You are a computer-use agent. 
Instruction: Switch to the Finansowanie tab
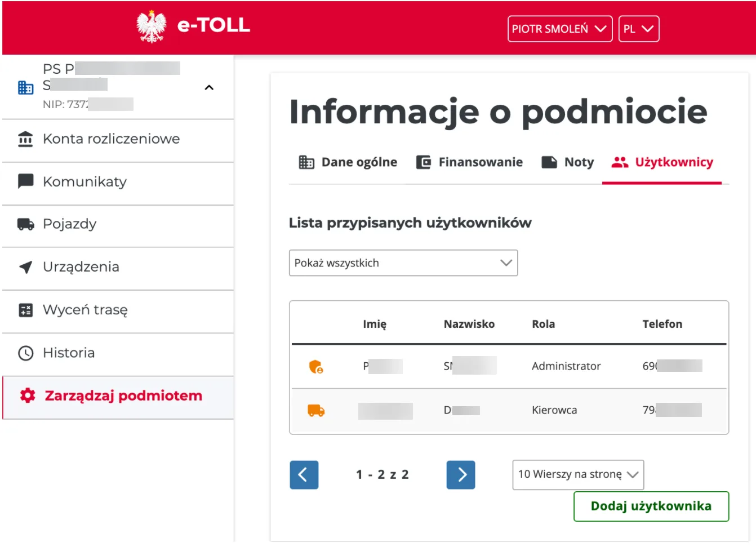(469, 162)
